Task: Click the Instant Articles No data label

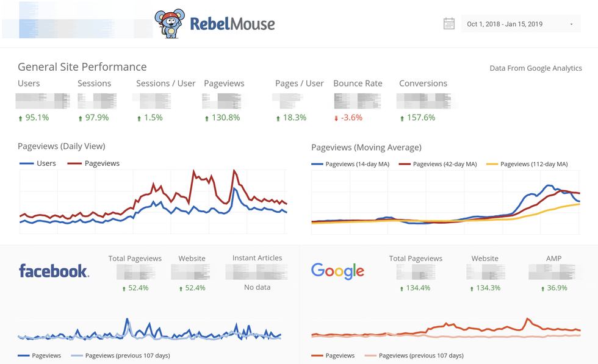Action: click(x=257, y=287)
